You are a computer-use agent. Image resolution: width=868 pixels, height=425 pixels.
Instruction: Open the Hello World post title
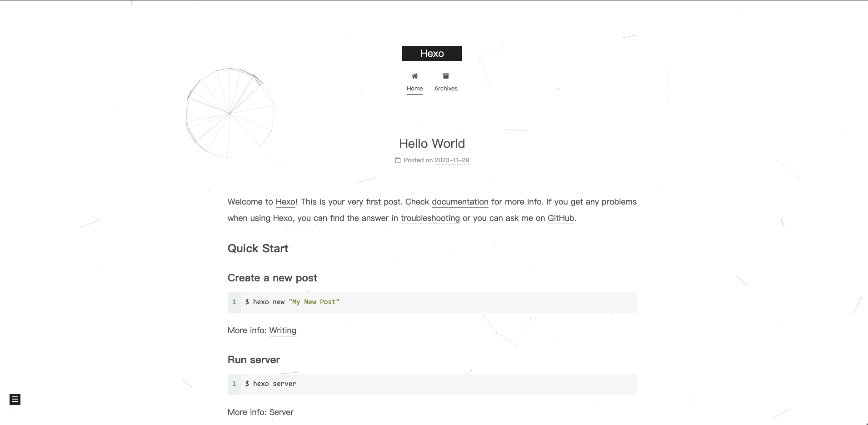click(432, 144)
